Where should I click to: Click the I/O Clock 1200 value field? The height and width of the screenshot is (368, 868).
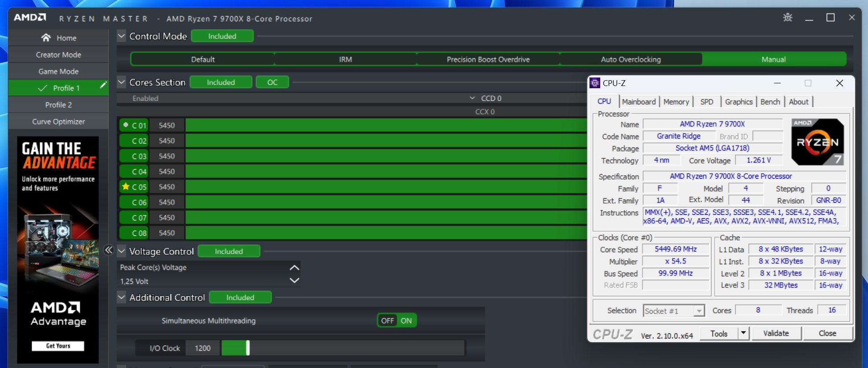click(x=203, y=348)
